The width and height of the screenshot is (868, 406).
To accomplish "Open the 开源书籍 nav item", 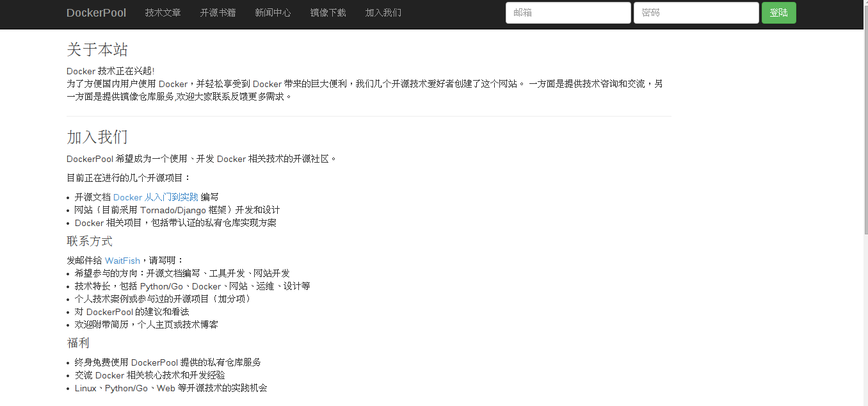I will [x=218, y=13].
